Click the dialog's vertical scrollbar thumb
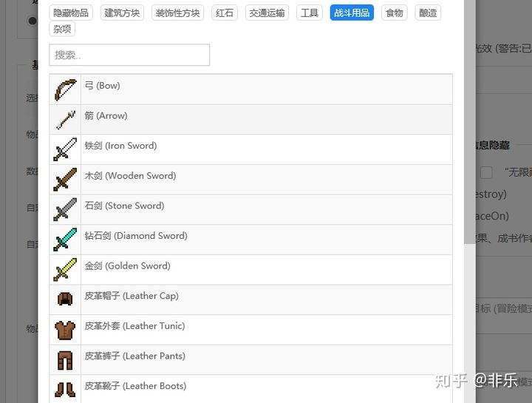Viewport: 532px width, 403px height. click(x=470, y=121)
